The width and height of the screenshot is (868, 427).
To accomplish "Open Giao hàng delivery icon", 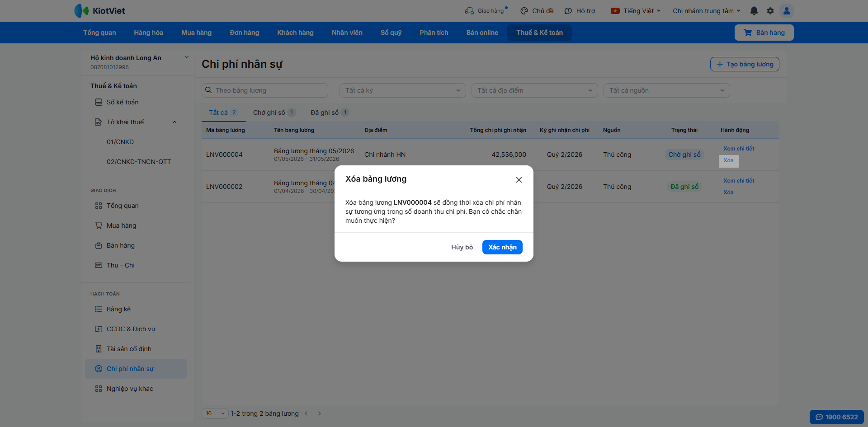I will [469, 11].
